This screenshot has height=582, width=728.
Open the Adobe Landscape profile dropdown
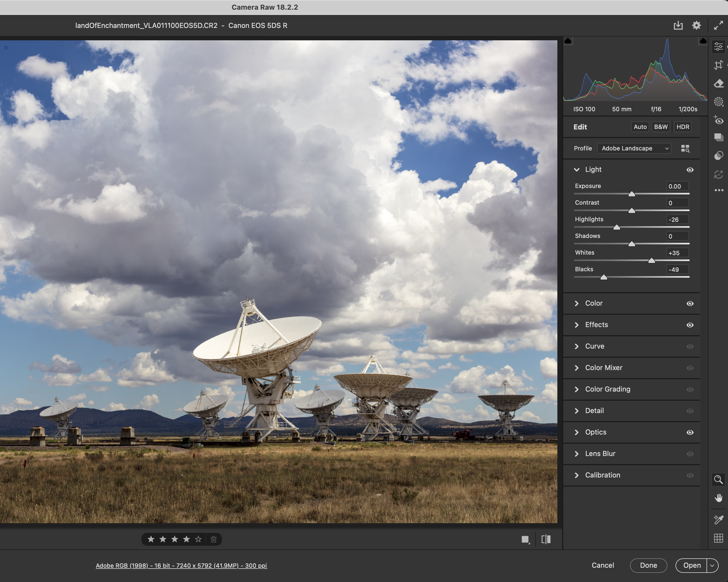(x=634, y=148)
